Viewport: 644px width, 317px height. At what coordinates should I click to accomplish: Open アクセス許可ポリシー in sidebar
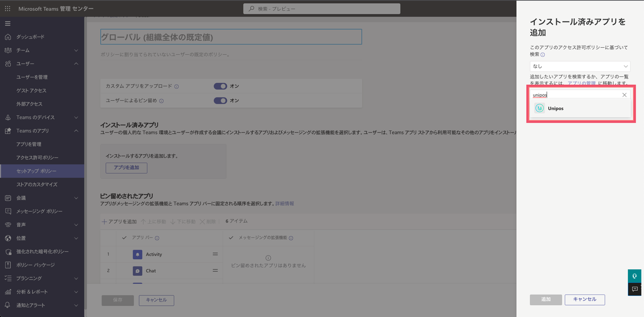click(x=37, y=158)
